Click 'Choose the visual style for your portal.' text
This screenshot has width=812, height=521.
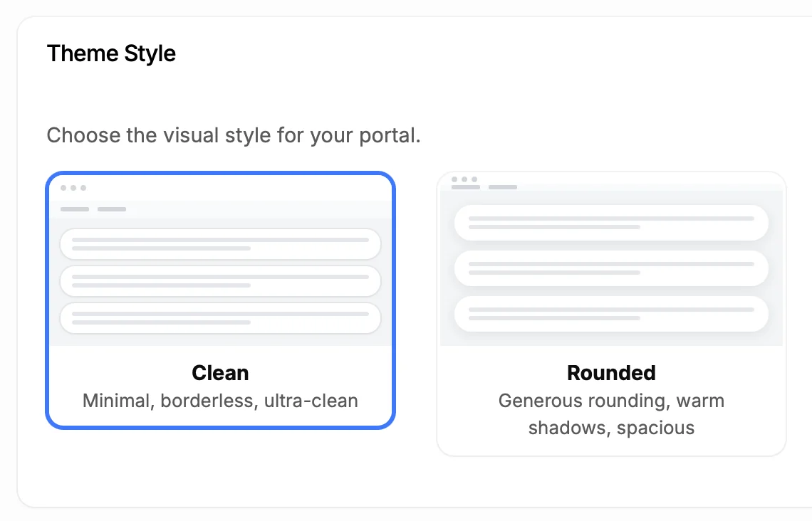(234, 135)
